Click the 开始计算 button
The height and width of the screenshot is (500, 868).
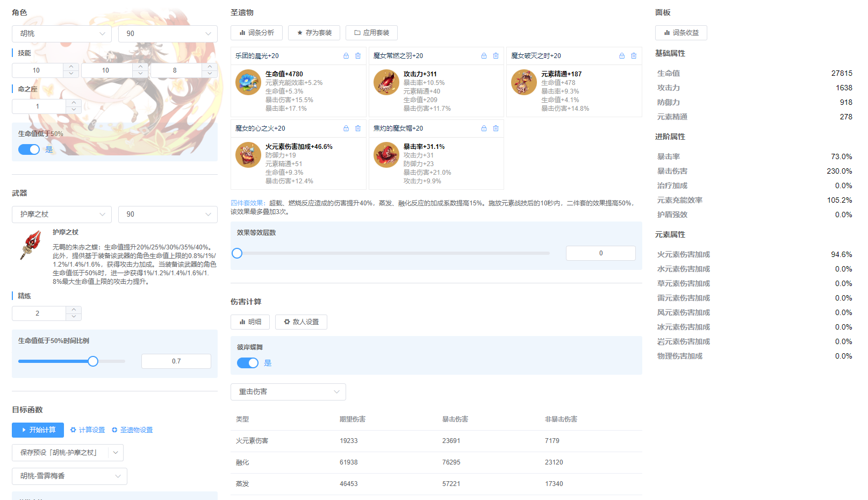(37, 430)
